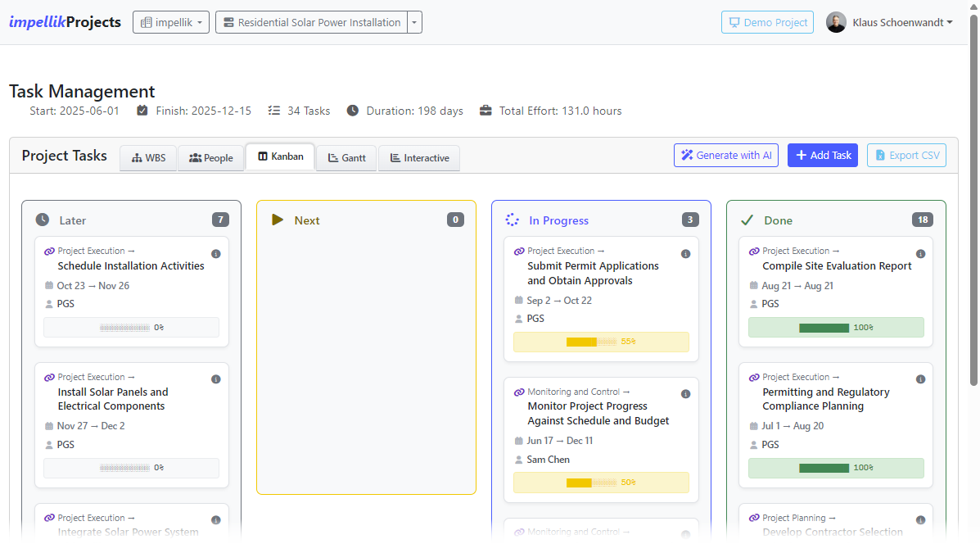Click 100% progress bar on Compile Site Evaluation
980x544 pixels.
tap(836, 328)
